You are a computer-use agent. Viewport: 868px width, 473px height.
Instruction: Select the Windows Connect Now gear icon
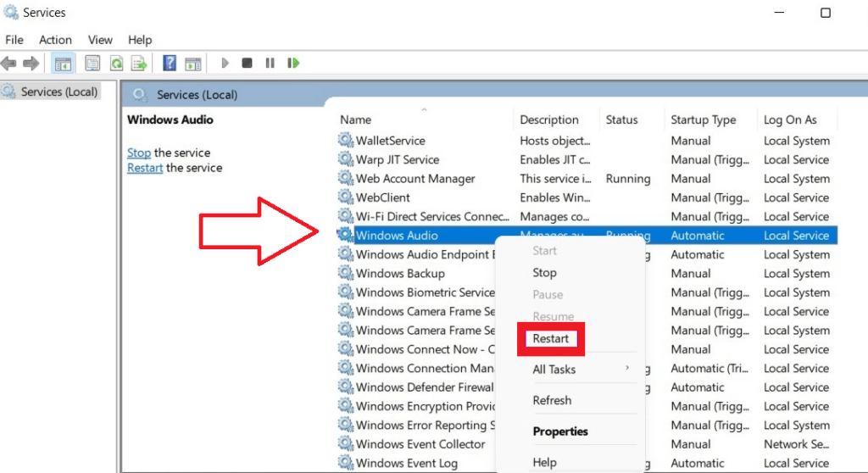coord(346,348)
